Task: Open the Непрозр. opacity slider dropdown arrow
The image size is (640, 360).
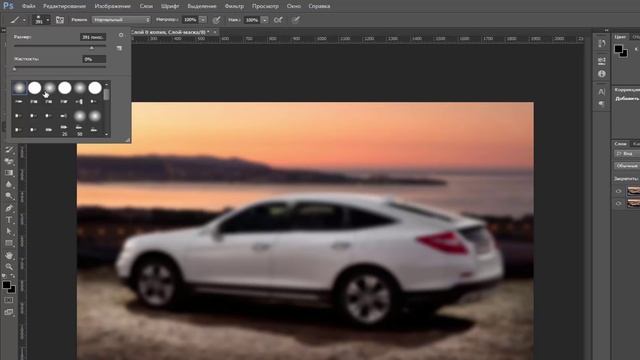Action: (x=203, y=20)
